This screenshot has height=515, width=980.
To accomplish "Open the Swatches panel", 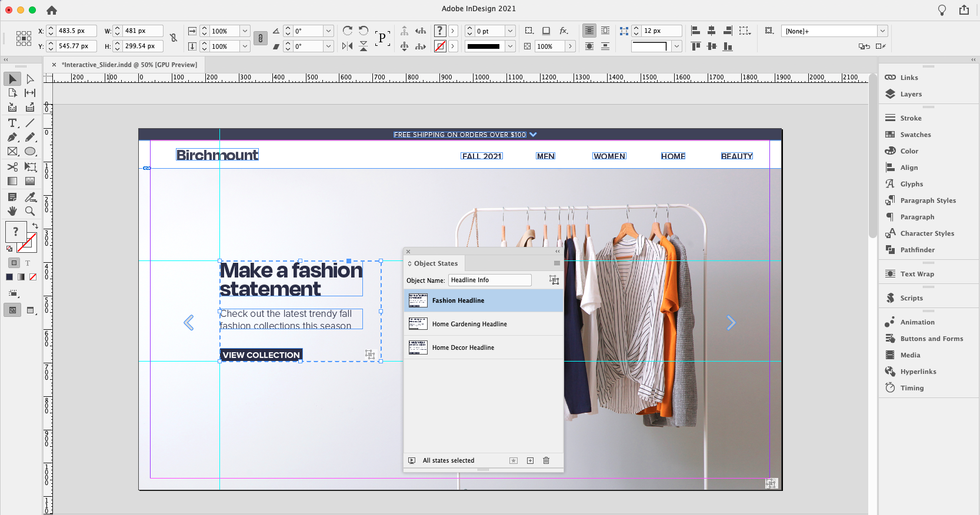I will tap(915, 135).
